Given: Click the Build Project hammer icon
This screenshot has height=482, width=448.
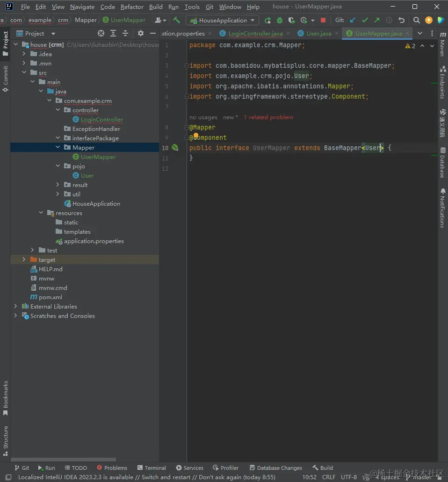Looking at the screenshot, I should (176, 20).
